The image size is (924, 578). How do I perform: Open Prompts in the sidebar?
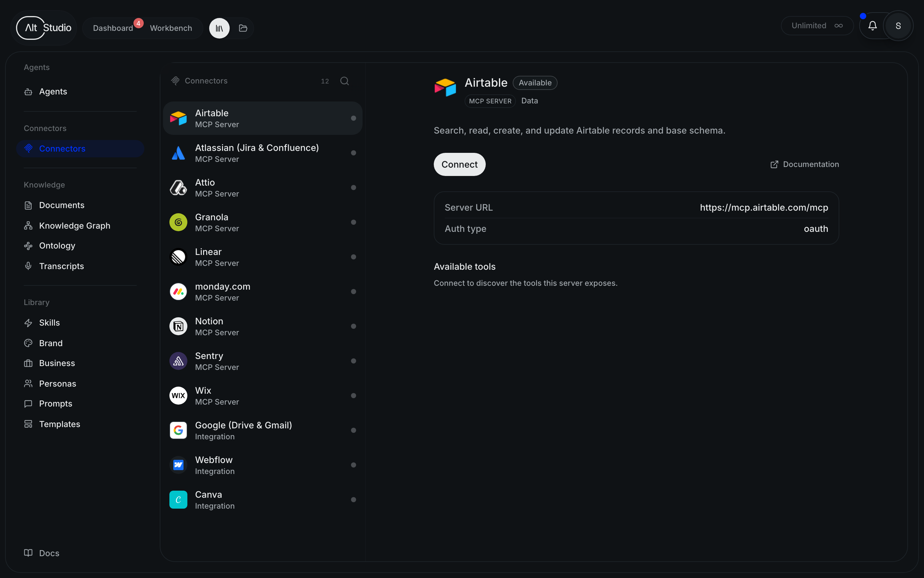coord(80,404)
